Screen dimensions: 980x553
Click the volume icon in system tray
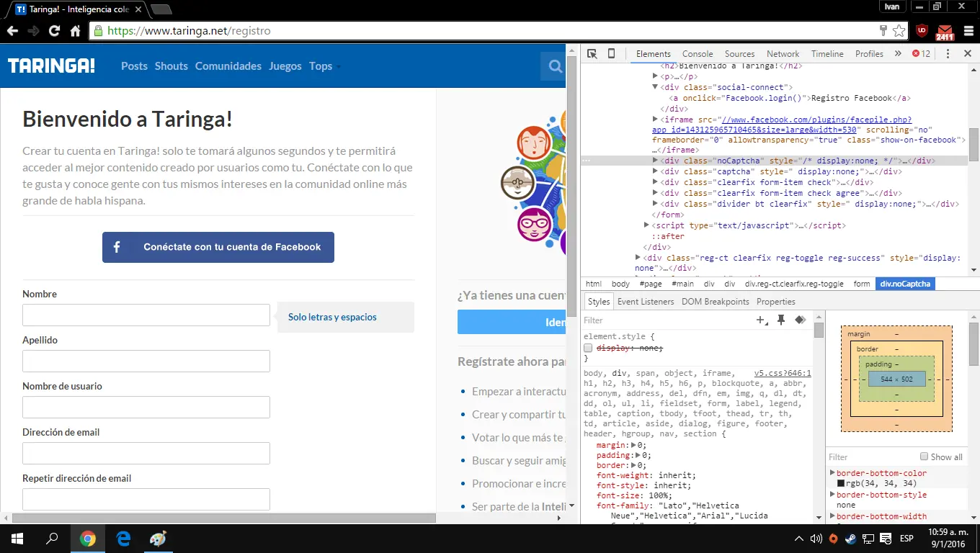tap(816, 539)
